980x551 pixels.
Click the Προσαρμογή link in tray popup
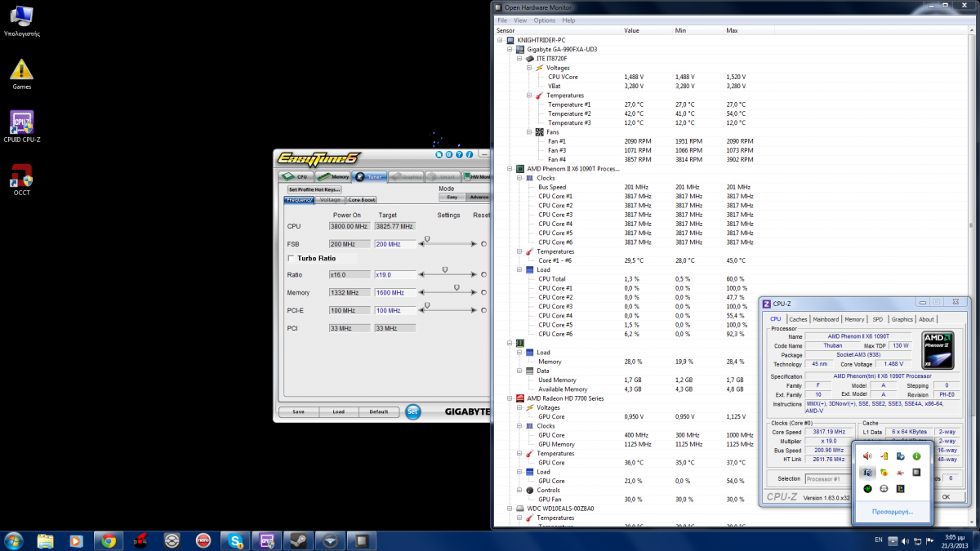pos(893,512)
